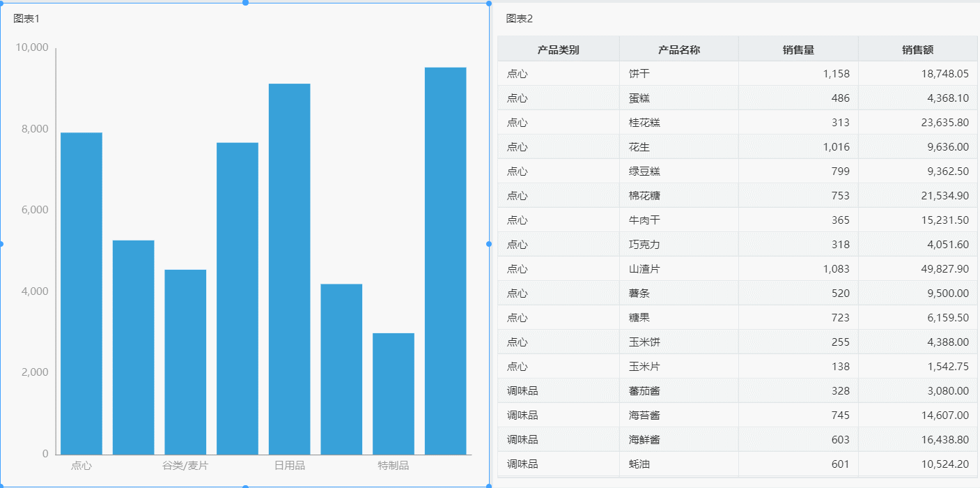Click the sales quantity 138 cell
980x488 pixels.
click(x=798, y=366)
